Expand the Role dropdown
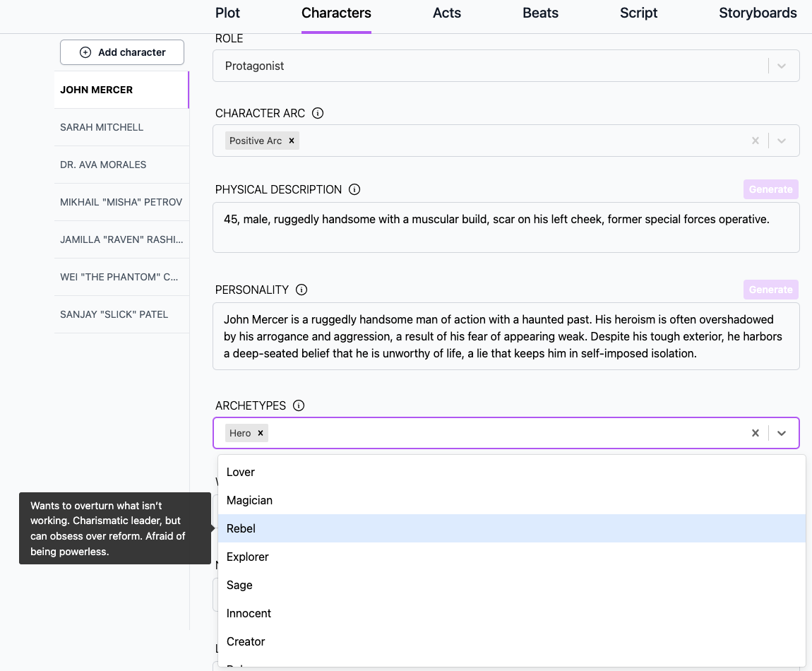812x671 pixels. coord(782,66)
